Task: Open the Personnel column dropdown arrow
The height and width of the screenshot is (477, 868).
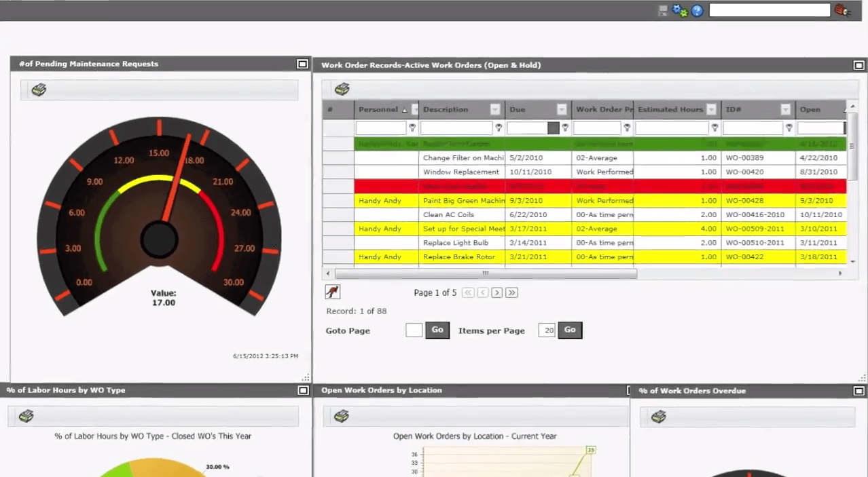Action: point(415,109)
